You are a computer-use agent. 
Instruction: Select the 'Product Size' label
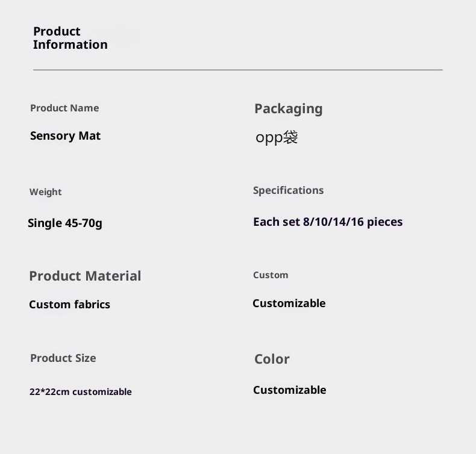(x=63, y=358)
